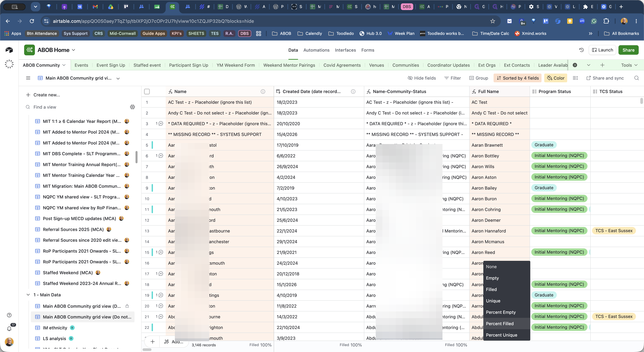Open help question mark icon

(x=9, y=315)
